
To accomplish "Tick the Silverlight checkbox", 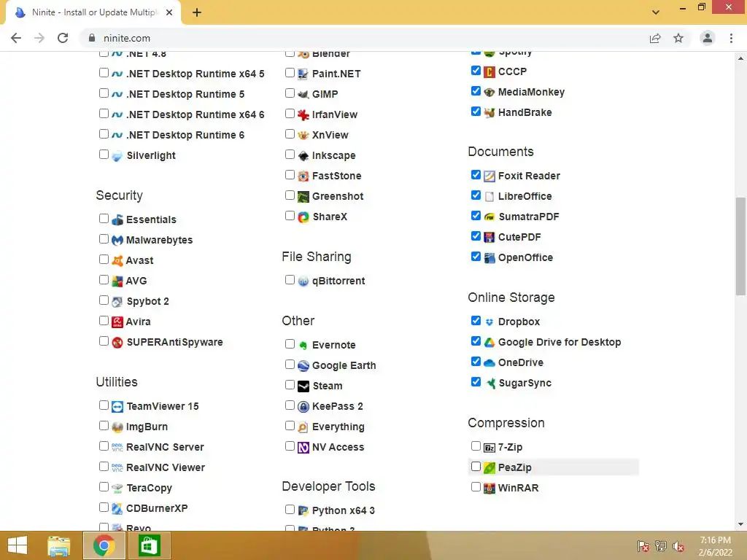I will pos(104,155).
